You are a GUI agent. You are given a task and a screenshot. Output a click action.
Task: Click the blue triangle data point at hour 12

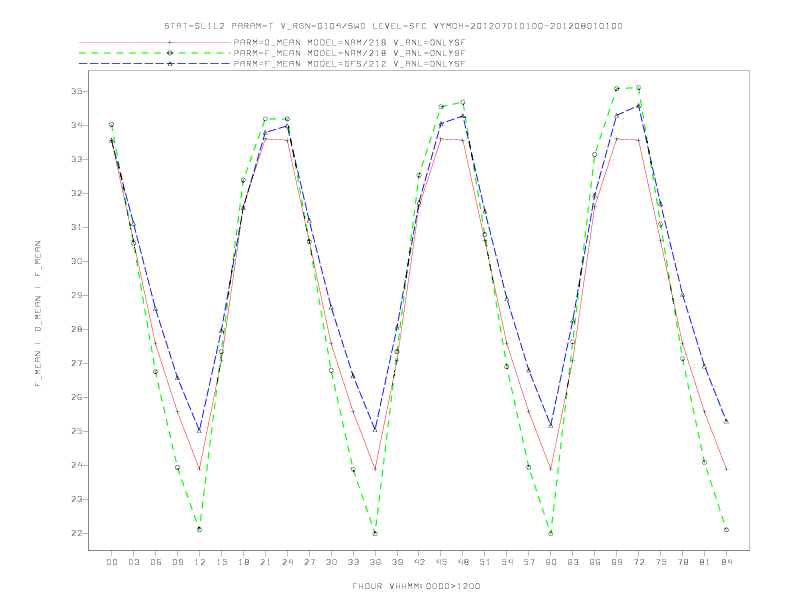click(x=200, y=431)
